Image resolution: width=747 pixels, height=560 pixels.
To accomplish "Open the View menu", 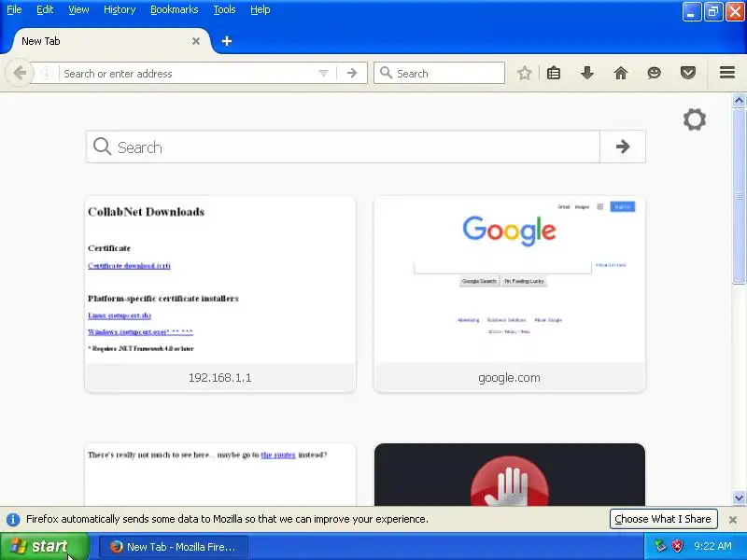I will (x=78, y=9).
